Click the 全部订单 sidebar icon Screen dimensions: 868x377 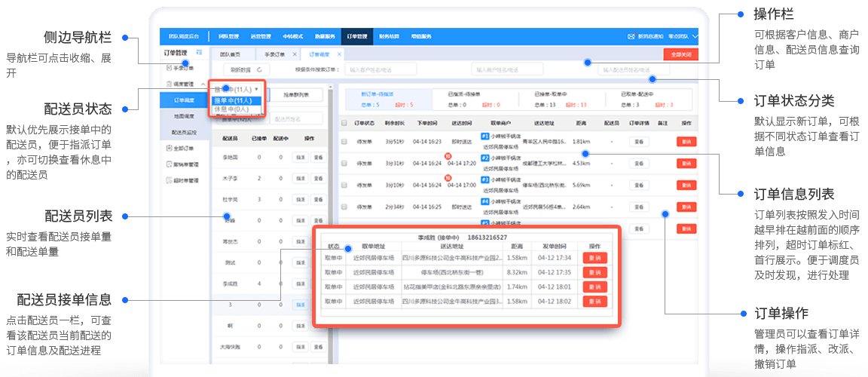tap(167, 149)
